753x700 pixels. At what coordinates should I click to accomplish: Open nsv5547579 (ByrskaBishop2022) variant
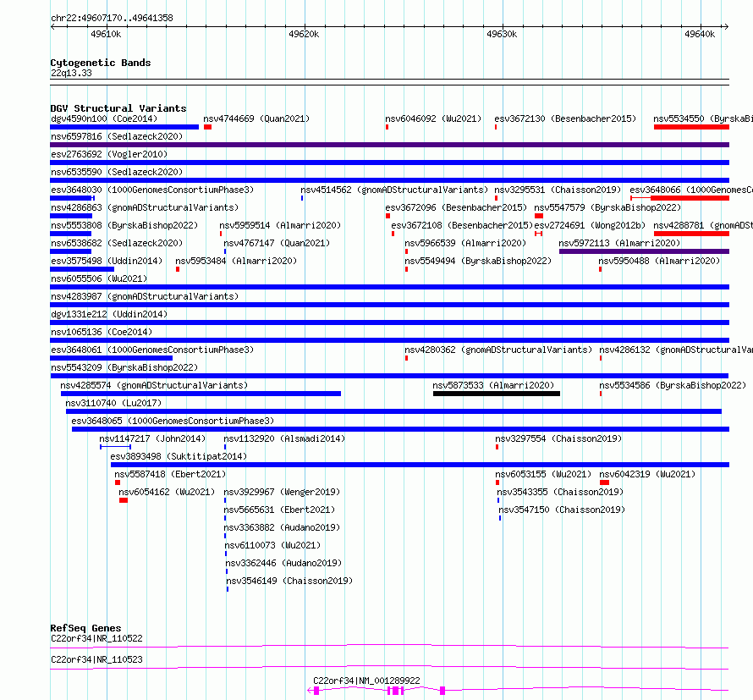[x=607, y=207]
